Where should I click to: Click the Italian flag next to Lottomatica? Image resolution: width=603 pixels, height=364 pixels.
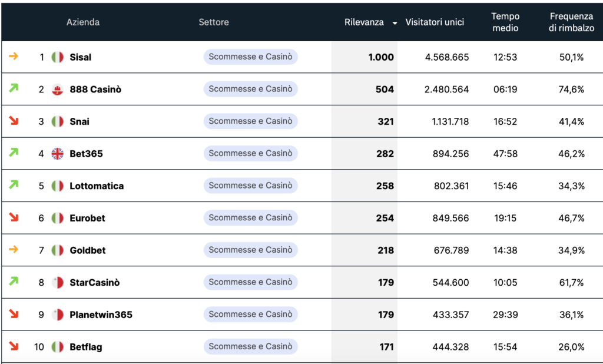57,186
